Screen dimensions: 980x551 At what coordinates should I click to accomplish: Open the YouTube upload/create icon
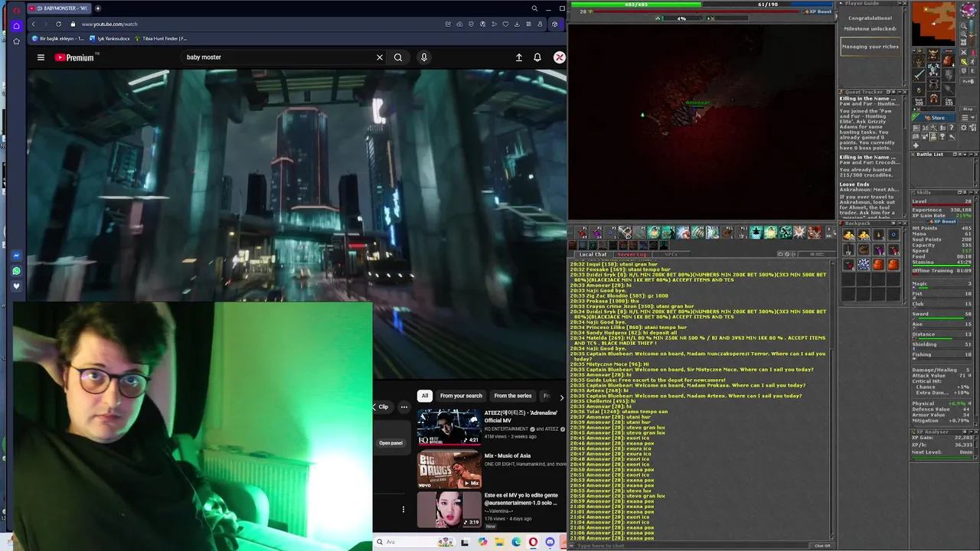[x=519, y=57]
